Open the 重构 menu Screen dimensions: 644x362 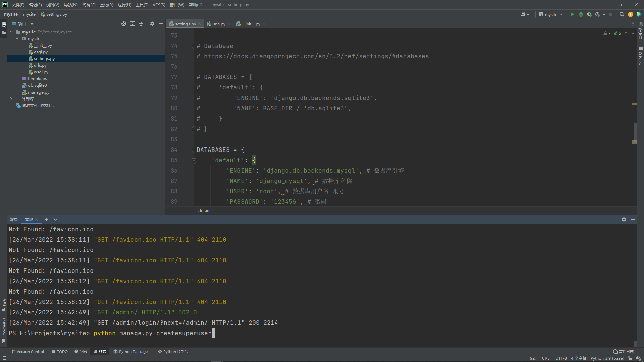click(x=106, y=5)
